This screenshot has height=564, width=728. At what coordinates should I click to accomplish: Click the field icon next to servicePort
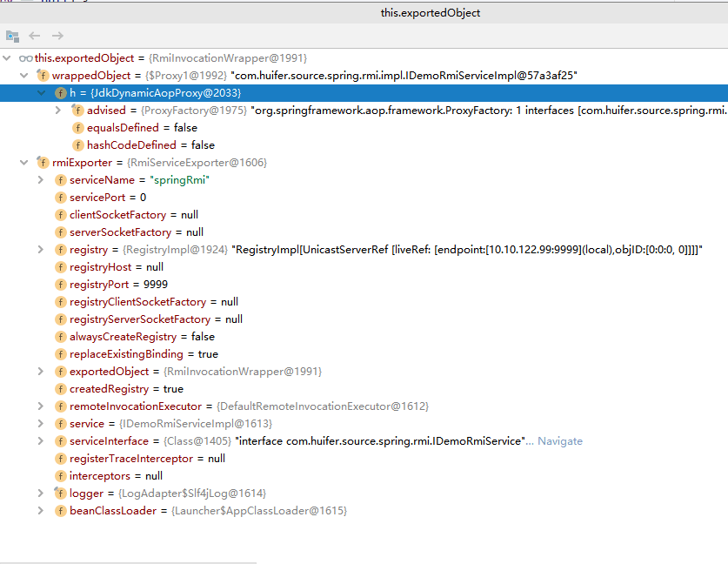[x=60, y=198]
